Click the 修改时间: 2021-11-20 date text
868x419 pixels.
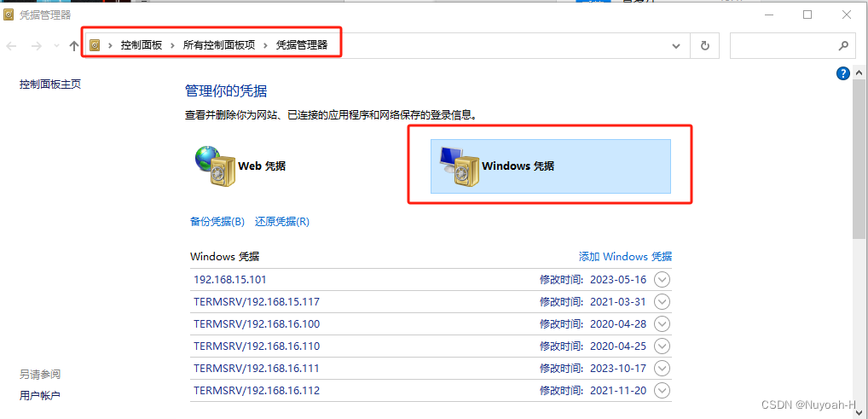pyautogui.click(x=593, y=391)
